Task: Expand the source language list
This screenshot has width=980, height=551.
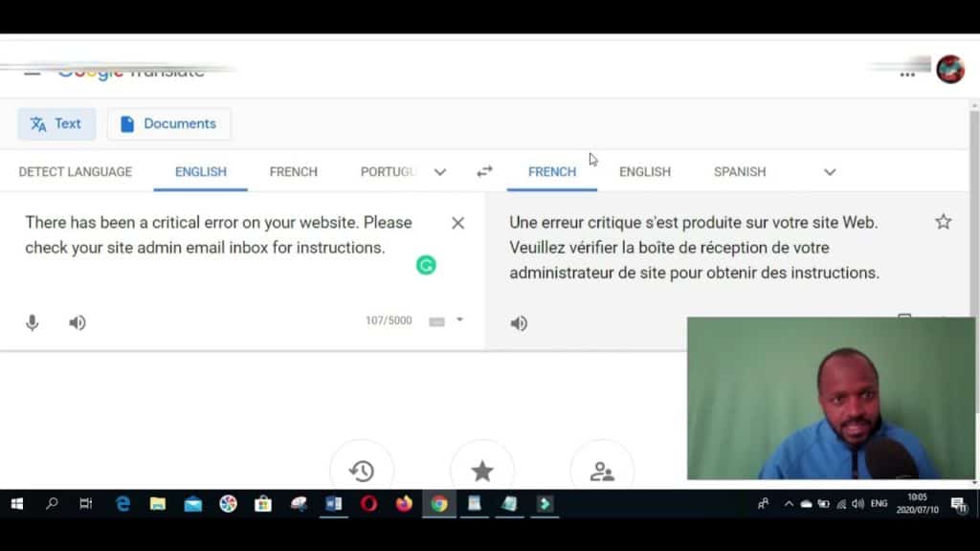Action: coord(440,172)
